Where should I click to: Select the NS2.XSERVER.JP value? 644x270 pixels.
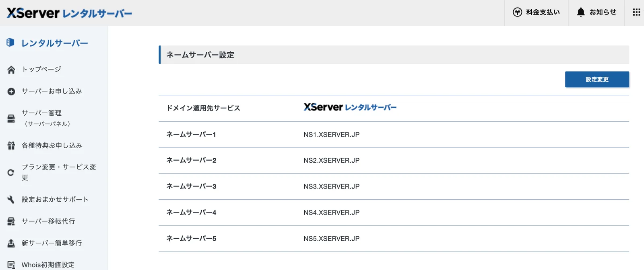pos(332,160)
